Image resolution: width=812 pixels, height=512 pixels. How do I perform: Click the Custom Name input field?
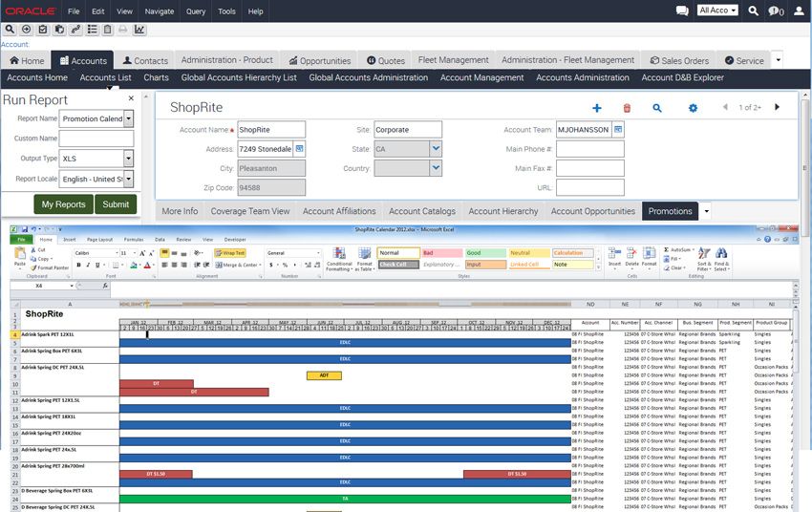(96, 139)
